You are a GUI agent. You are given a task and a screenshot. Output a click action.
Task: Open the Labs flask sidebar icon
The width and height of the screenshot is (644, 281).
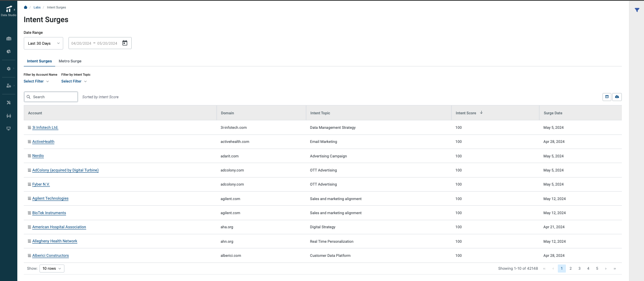click(9, 86)
